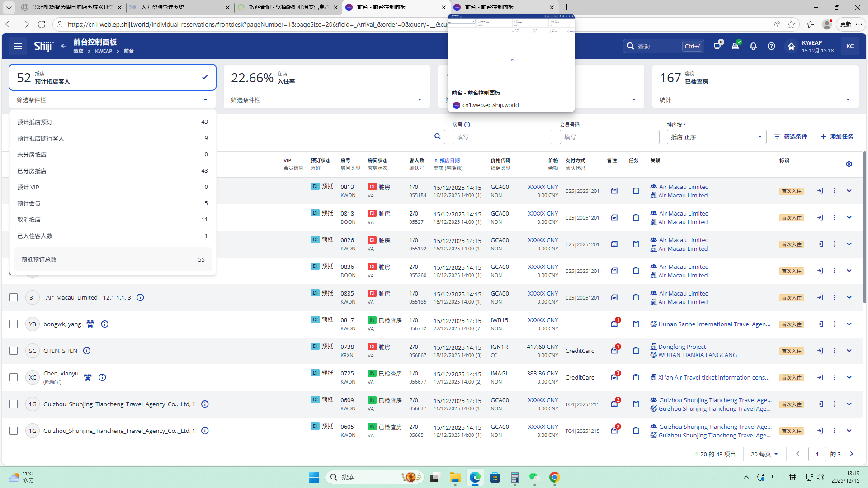Expand row details for room 0725
868x488 pixels.
pos(849,377)
